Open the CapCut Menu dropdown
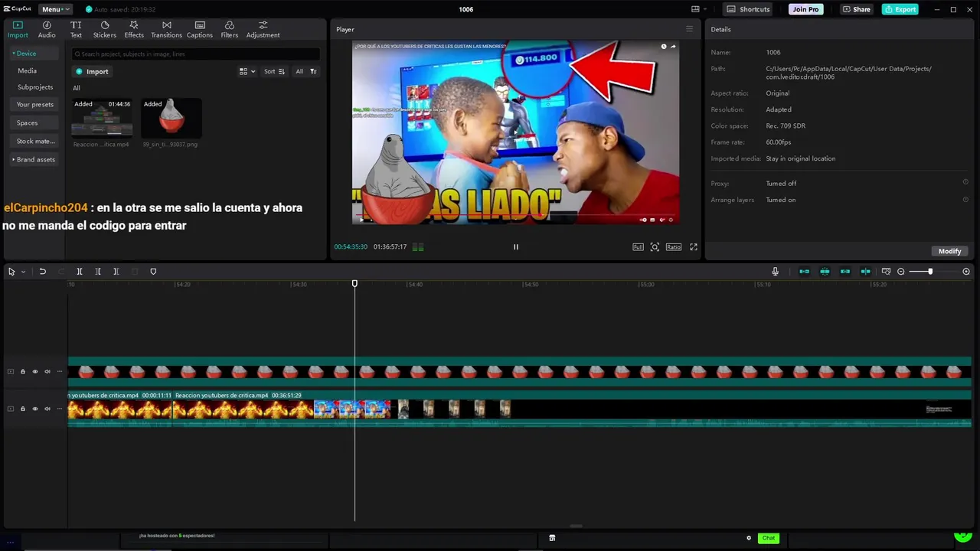980x551 pixels. 56,9
